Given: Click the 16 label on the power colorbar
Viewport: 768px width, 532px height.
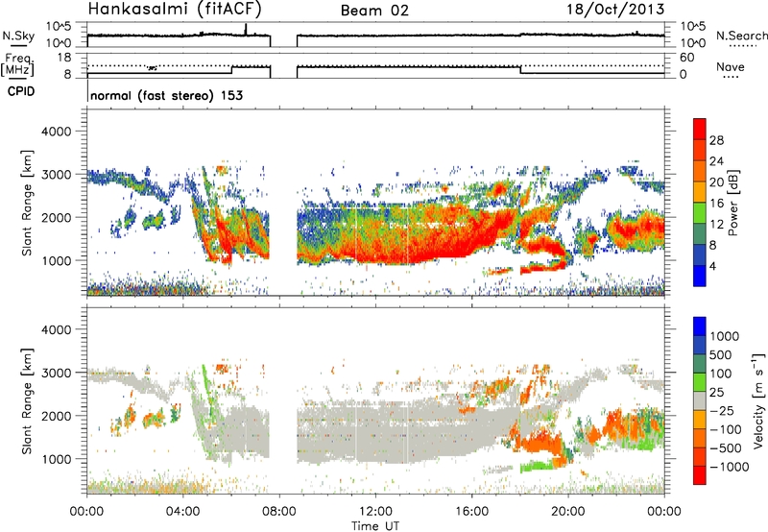Looking at the screenshot, I should pyautogui.click(x=716, y=204).
